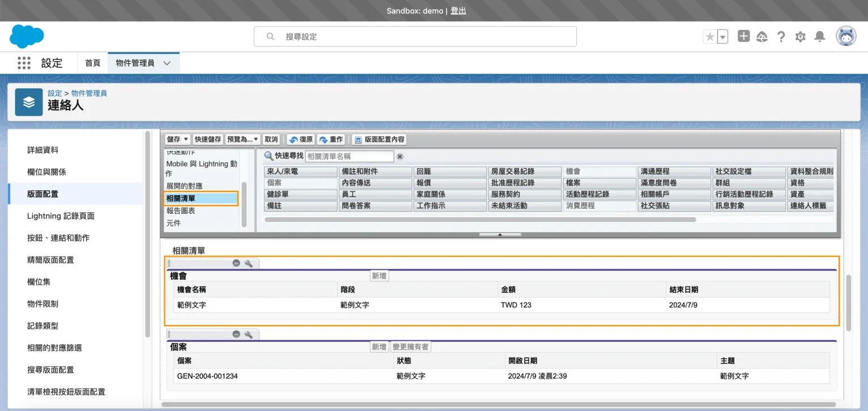Image resolution: width=868 pixels, height=411 pixels.
Task: Select the 備註和附件 related list item
Action: click(376, 171)
